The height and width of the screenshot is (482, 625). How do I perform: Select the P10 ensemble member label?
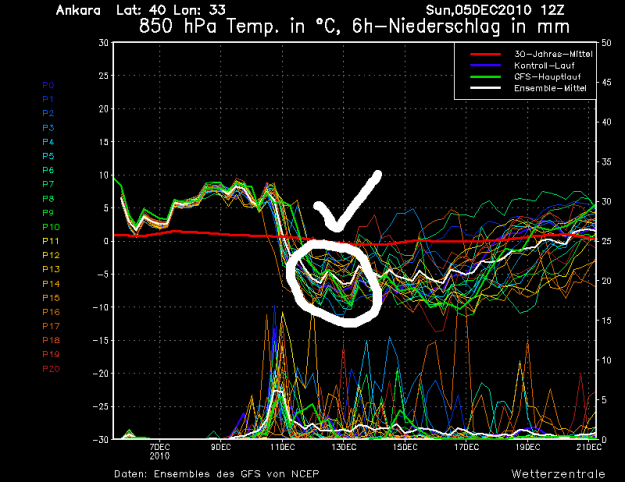tap(22, 227)
